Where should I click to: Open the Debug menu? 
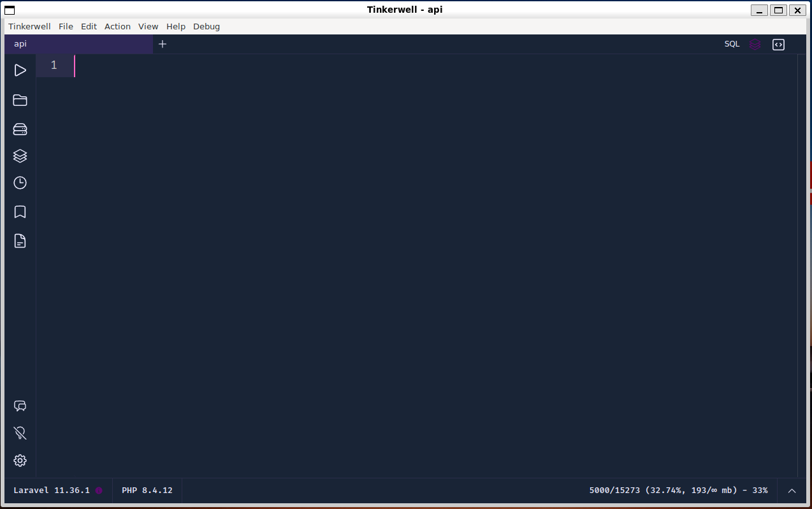point(207,26)
